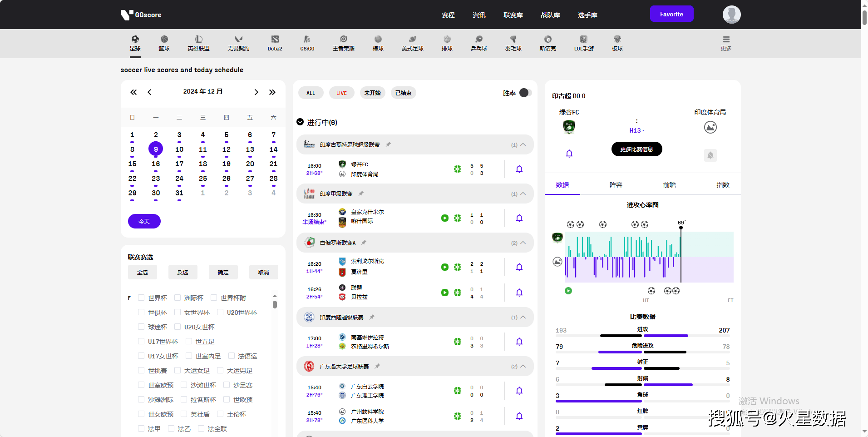Open the LOL手游 category icon
The width and height of the screenshot is (868, 437).
click(x=584, y=43)
